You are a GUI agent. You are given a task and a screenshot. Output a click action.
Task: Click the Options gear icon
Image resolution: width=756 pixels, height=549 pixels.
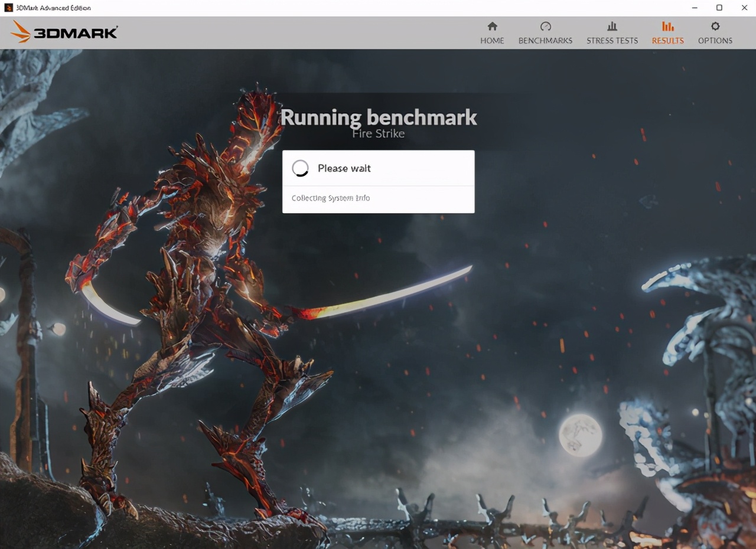point(715,27)
